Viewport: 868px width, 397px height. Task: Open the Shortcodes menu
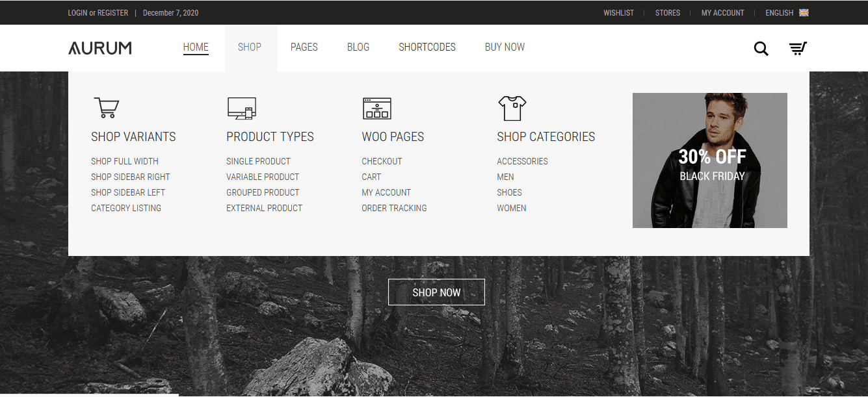(x=427, y=47)
